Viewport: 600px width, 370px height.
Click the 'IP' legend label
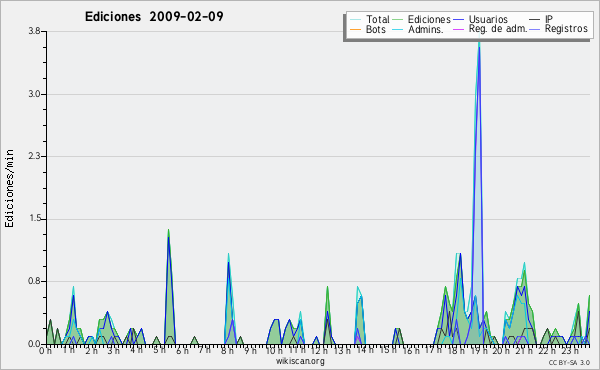(x=549, y=19)
